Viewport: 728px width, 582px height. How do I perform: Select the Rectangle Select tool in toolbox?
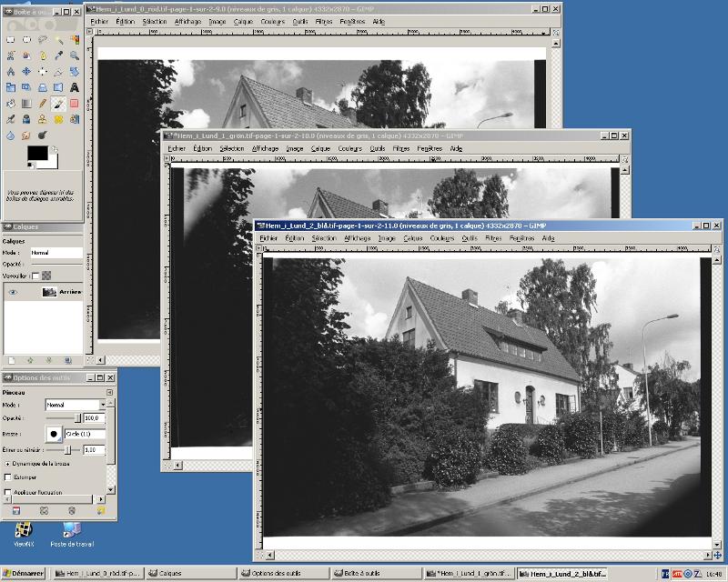tap(11, 39)
